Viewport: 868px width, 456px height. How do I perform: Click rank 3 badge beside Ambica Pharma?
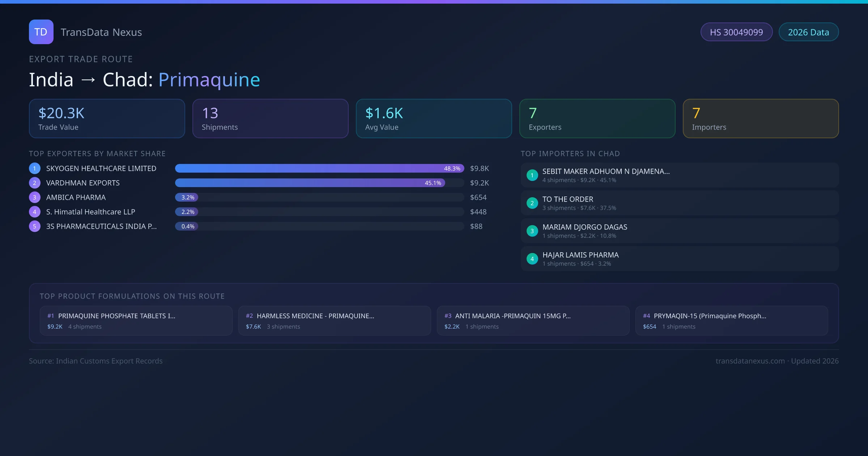point(35,197)
